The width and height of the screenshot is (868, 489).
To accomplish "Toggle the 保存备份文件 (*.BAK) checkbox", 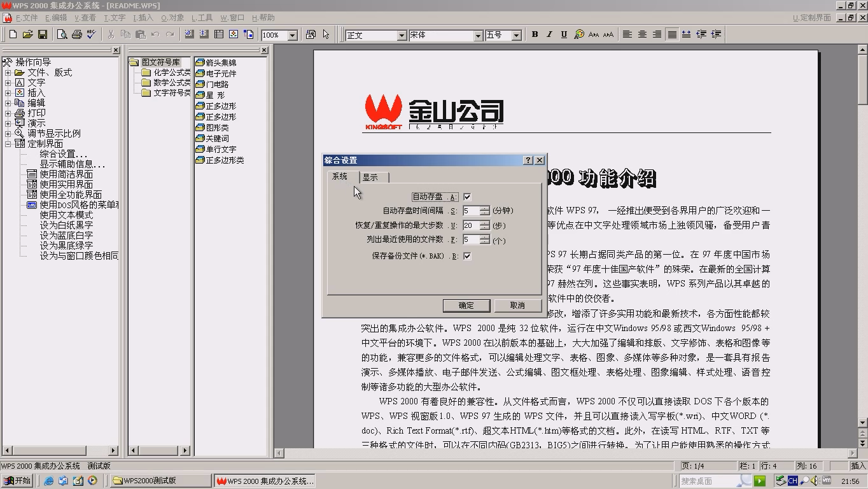I will coord(467,256).
